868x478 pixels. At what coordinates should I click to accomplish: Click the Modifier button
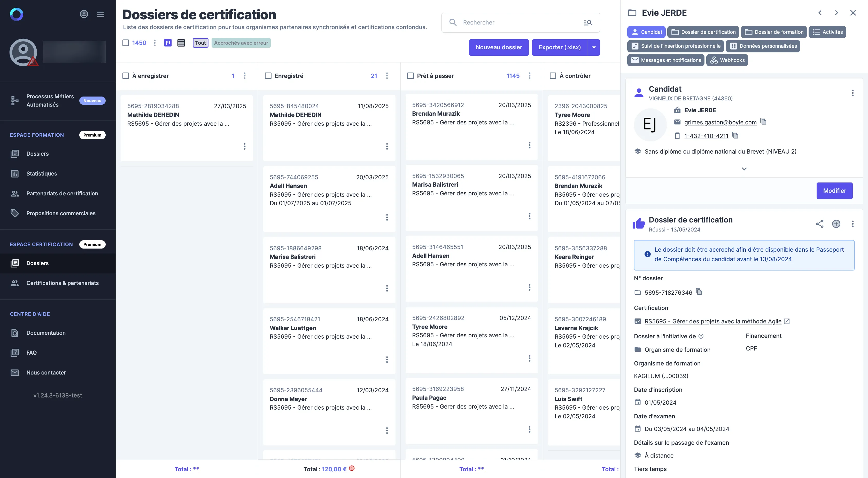[834, 190]
